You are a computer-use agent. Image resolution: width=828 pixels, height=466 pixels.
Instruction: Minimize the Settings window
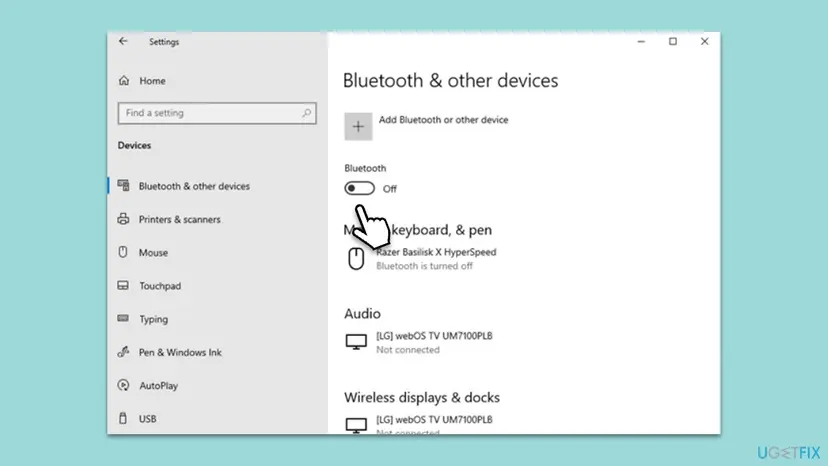641,41
